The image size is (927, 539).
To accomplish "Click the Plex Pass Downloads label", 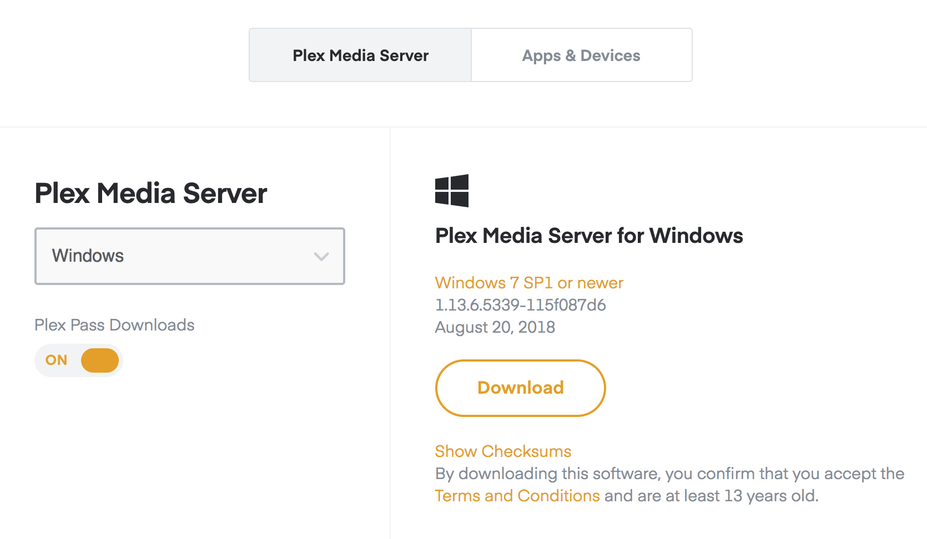I will coord(114,325).
